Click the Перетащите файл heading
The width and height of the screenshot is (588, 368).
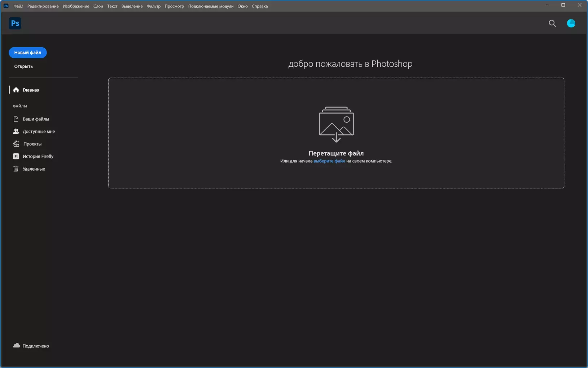(336, 153)
